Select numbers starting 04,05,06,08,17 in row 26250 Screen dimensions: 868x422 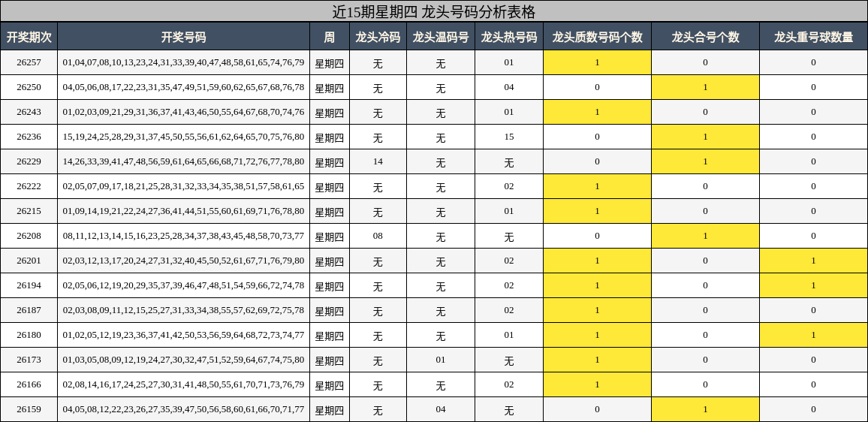pos(183,88)
